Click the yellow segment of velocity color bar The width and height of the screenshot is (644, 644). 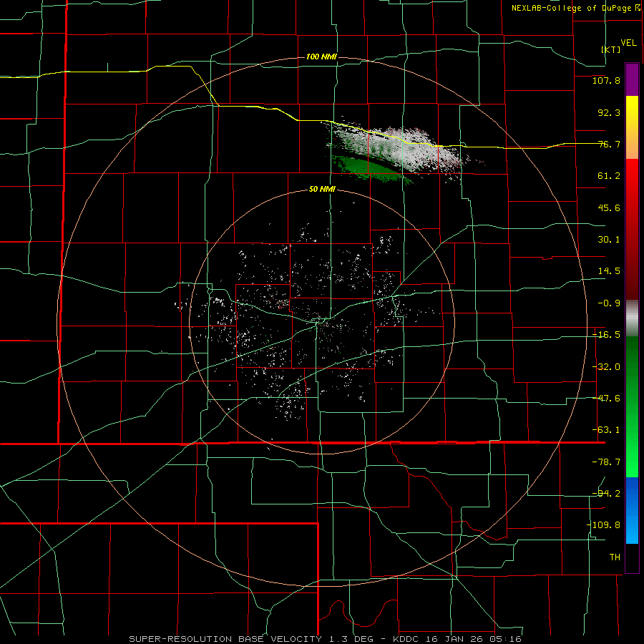632,127
